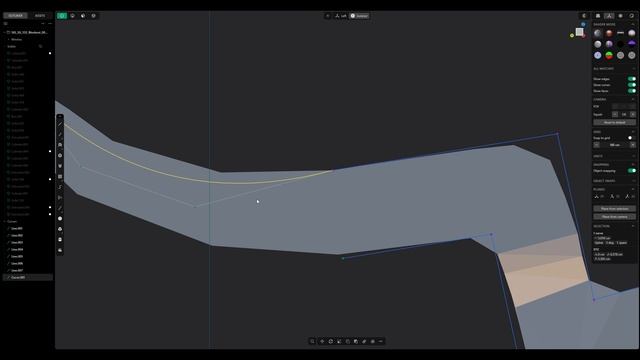
Task: Select the highlighted Curve.001 item in outliner
Action: pyautogui.click(x=28, y=277)
